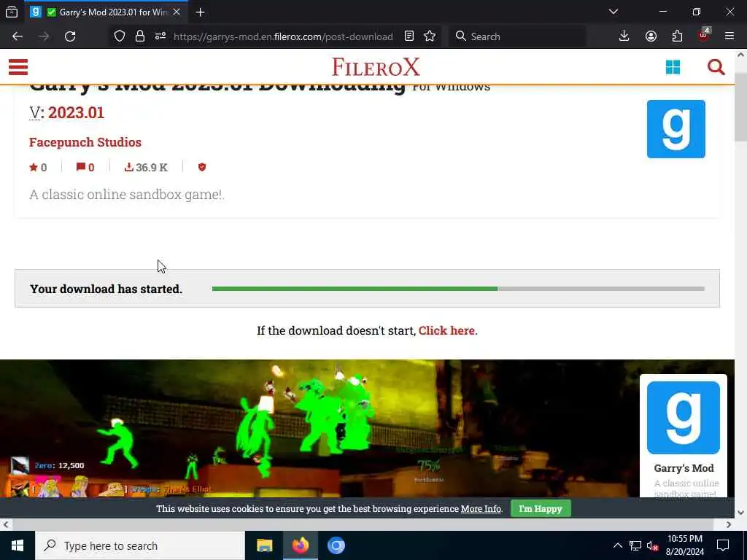Click the star rating count

coord(38,167)
